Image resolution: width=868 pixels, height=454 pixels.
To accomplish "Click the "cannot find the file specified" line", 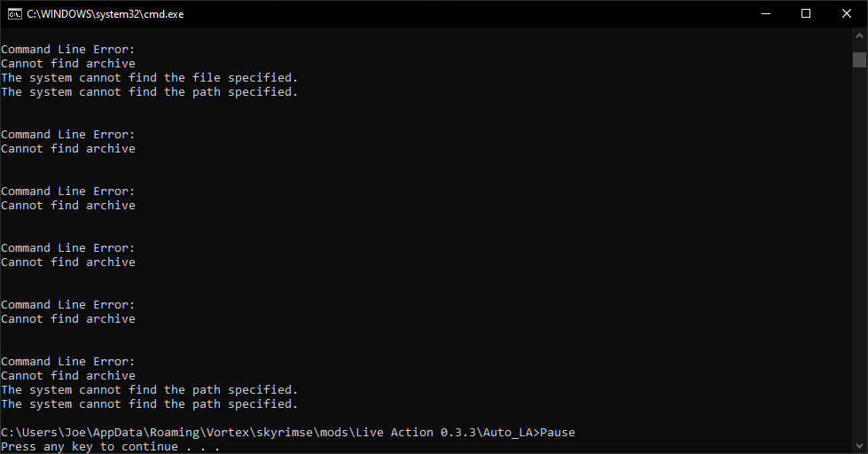I will coord(150,77).
